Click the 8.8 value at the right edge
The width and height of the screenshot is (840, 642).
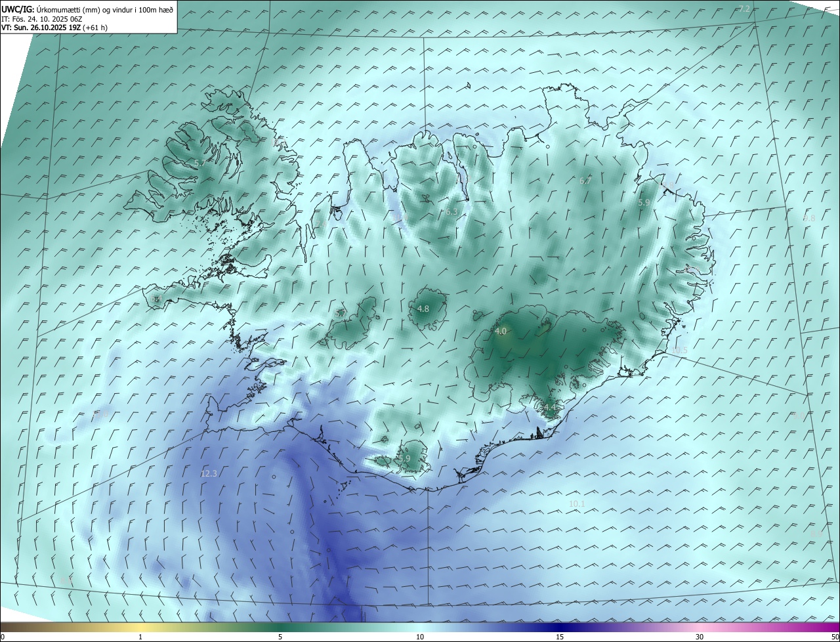pyautogui.click(x=809, y=218)
